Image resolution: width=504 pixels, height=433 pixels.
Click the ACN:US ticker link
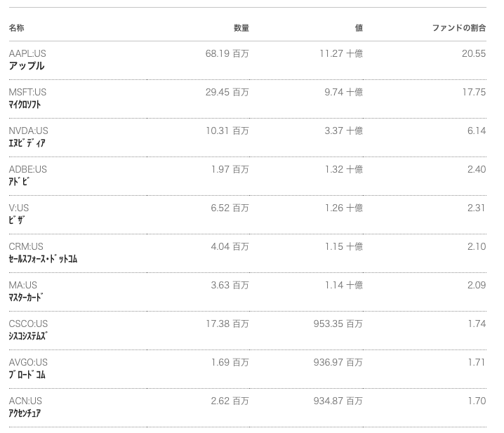pos(25,401)
